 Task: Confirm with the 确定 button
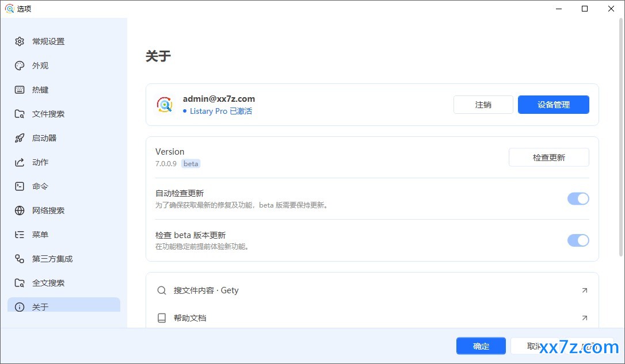click(481, 346)
